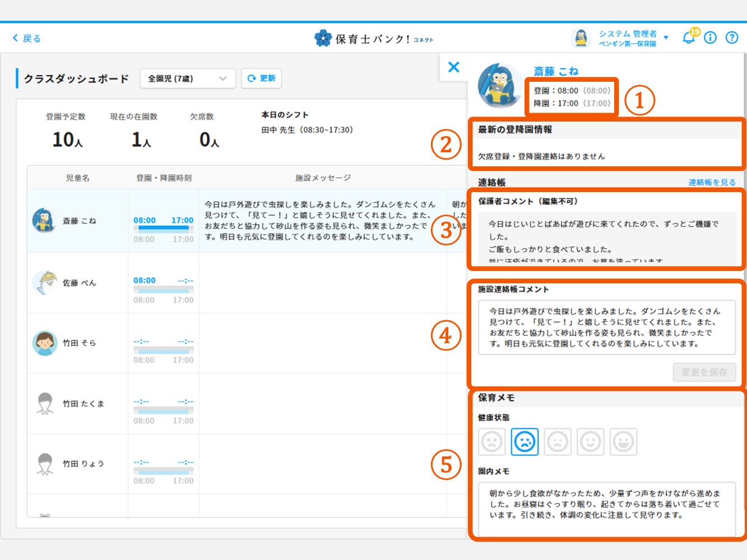Expand the システム管理者 user menu arrow

point(666,38)
